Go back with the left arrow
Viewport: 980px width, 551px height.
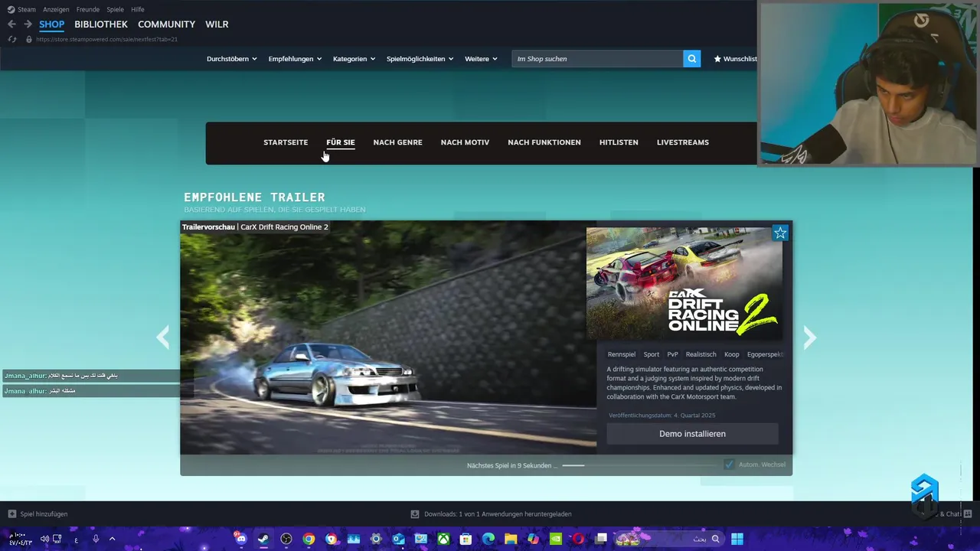(x=11, y=24)
